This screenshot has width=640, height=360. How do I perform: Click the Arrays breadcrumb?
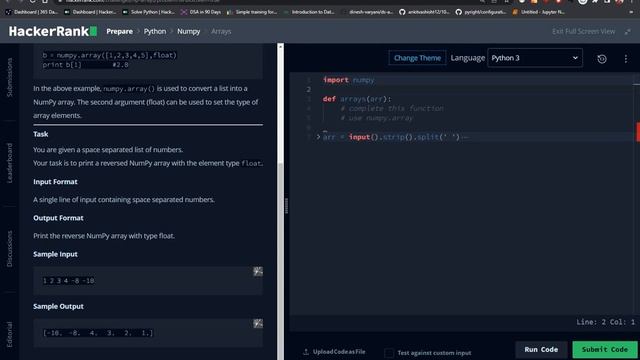pyautogui.click(x=221, y=31)
